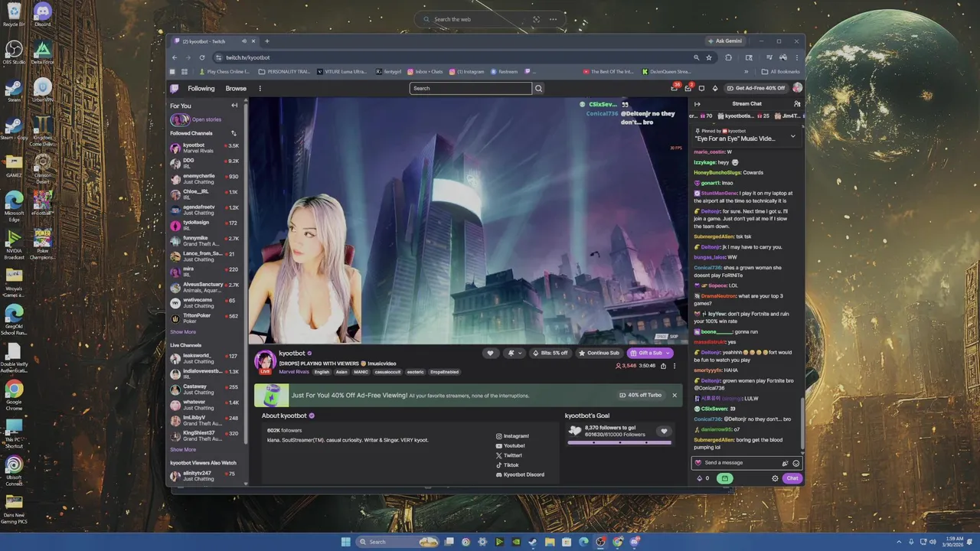Open the green channel points reward button

(724, 478)
